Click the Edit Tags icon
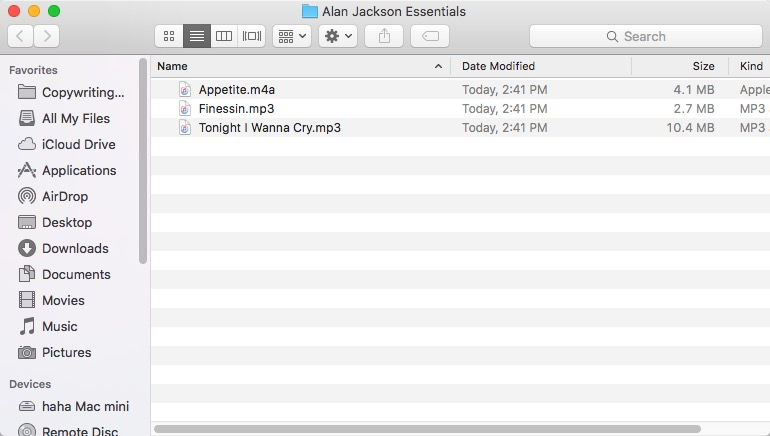The width and height of the screenshot is (770, 436). [x=429, y=36]
